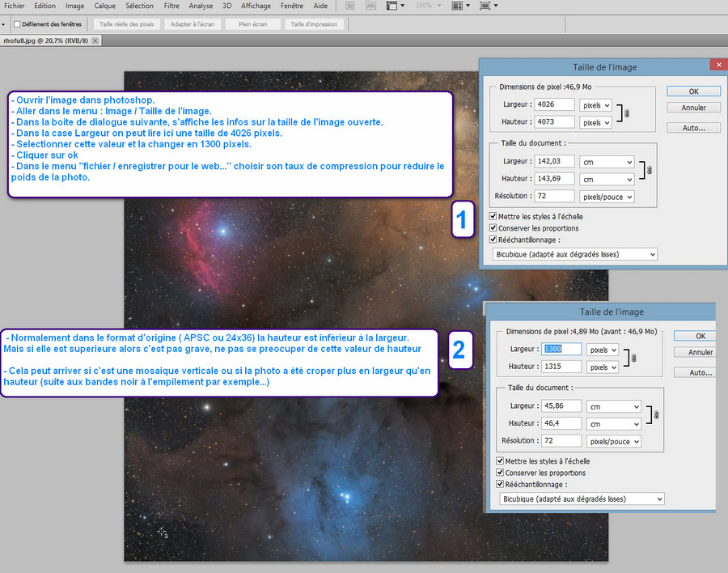728x573 pixels.
Task: Click the document size chain link beside 142,03
Action: [x=649, y=170]
